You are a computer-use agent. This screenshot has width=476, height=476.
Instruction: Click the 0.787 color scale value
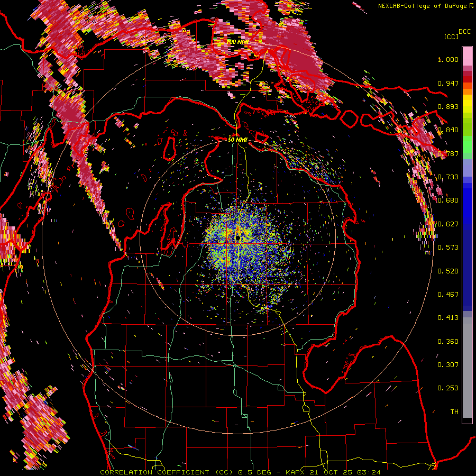[x=448, y=153]
